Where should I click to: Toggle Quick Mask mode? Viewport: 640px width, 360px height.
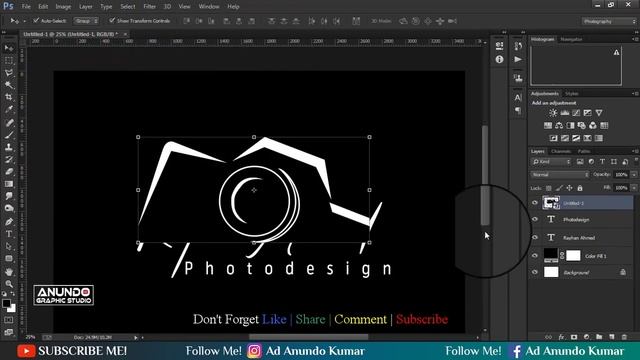click(x=9, y=320)
